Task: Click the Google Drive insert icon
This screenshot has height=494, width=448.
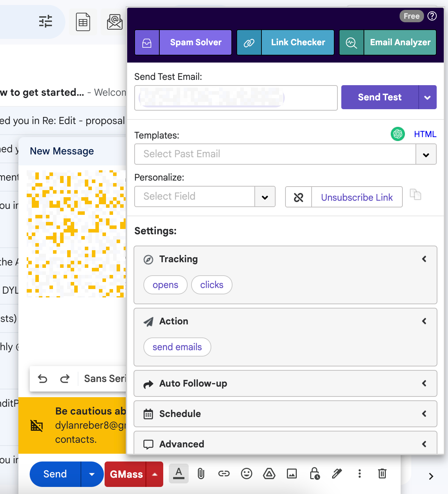Action: 269,474
